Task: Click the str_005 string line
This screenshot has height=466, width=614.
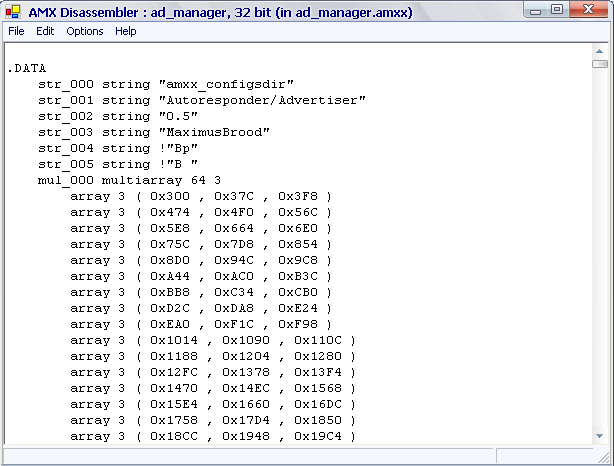Action: (118, 164)
